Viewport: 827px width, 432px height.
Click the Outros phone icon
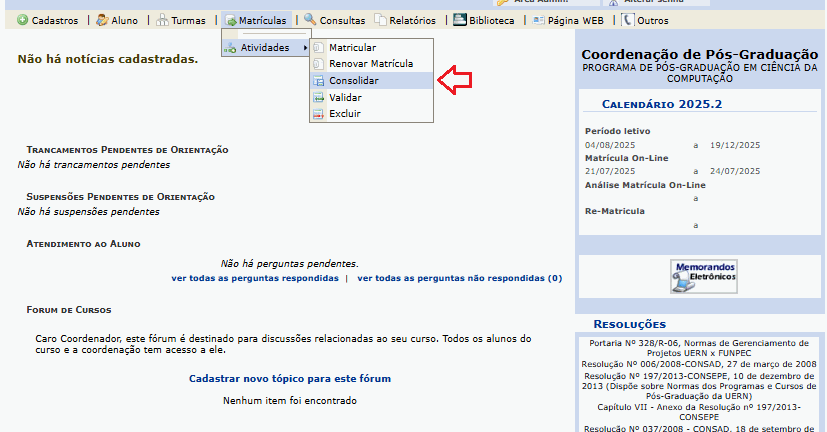[627, 20]
